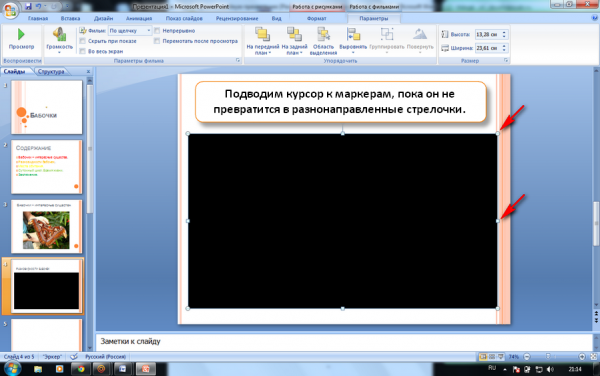
Task: Close the slides pane with its X
Action: click(88, 72)
